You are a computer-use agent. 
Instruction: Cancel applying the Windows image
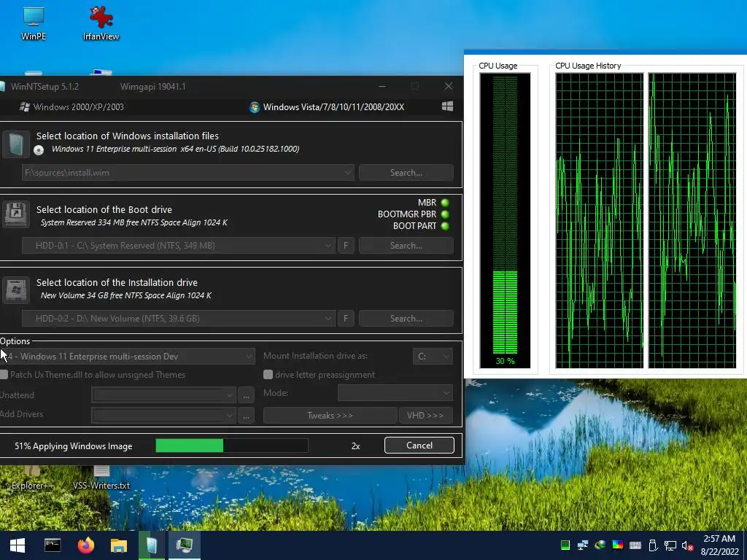[x=419, y=446]
